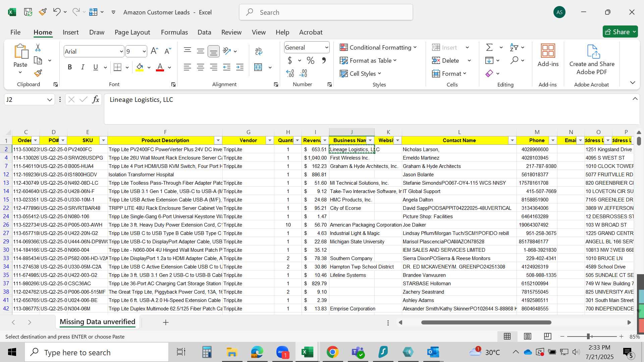
Task: Toggle Top Align
Action: tap(187, 51)
